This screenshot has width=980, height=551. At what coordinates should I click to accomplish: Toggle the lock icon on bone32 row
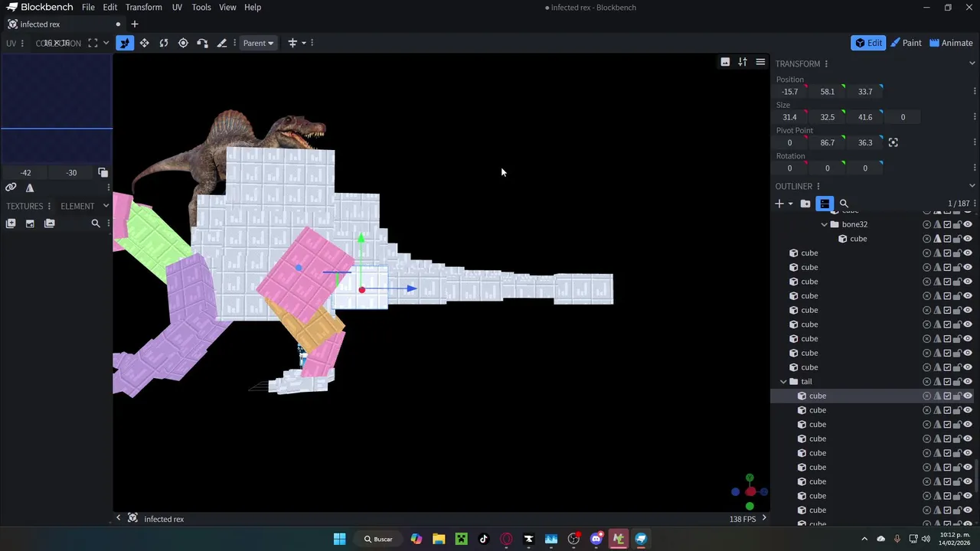click(957, 224)
